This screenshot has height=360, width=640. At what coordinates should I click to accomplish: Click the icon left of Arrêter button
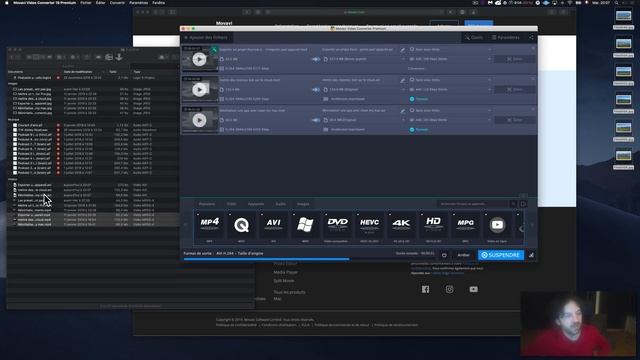point(444,255)
